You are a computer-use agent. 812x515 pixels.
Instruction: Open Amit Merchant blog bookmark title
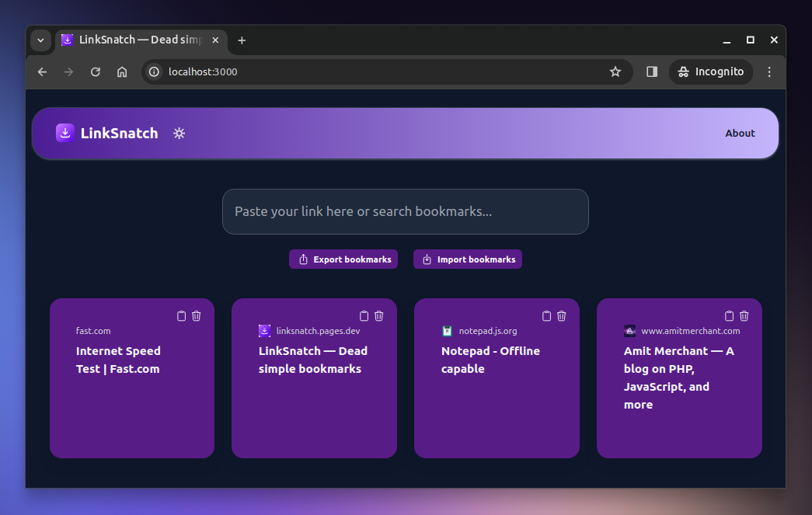[678, 378]
